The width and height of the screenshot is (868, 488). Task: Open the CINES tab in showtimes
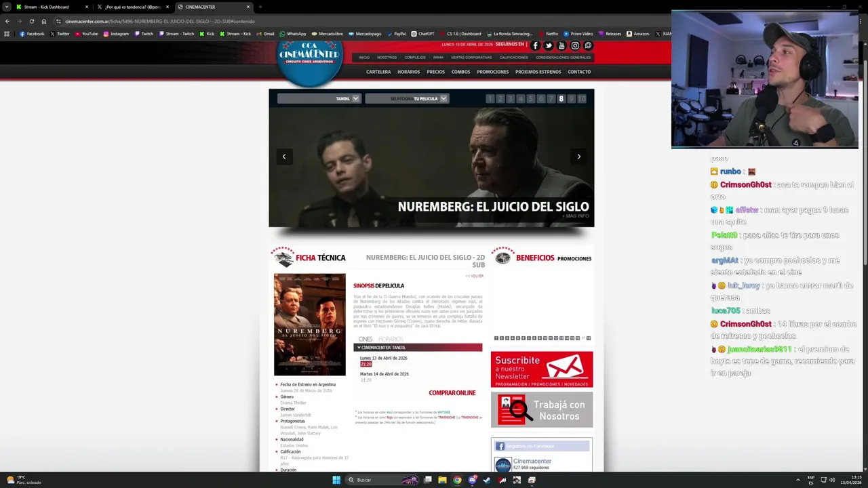(366, 339)
